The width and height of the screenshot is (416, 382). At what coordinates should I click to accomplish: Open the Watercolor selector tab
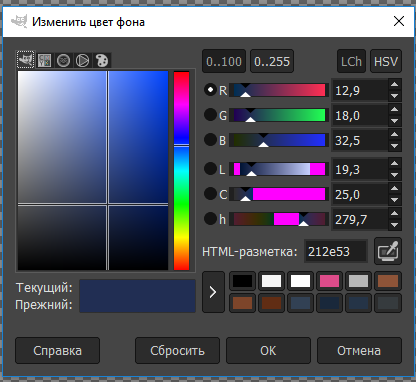tap(63, 61)
